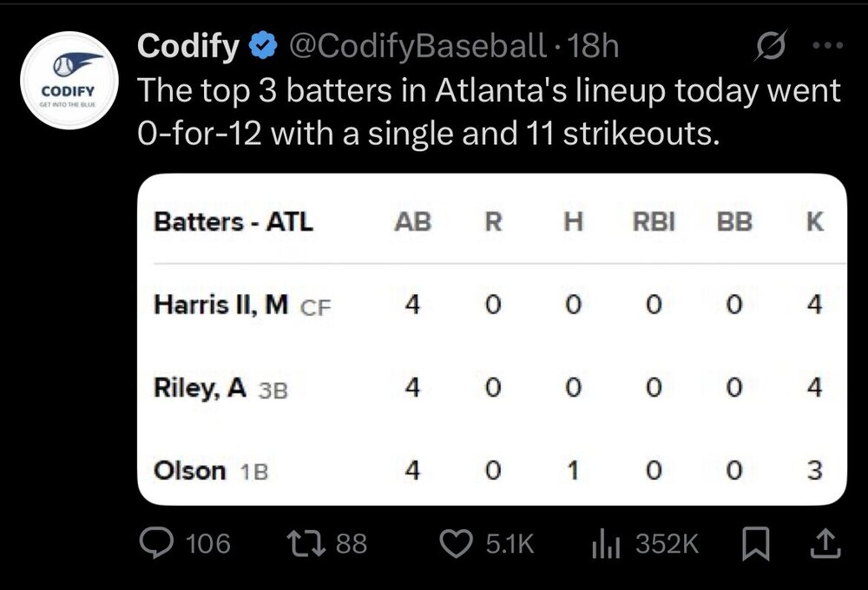Click the 5.1K likes count
Image resolution: width=868 pixels, height=590 pixels.
(510, 544)
